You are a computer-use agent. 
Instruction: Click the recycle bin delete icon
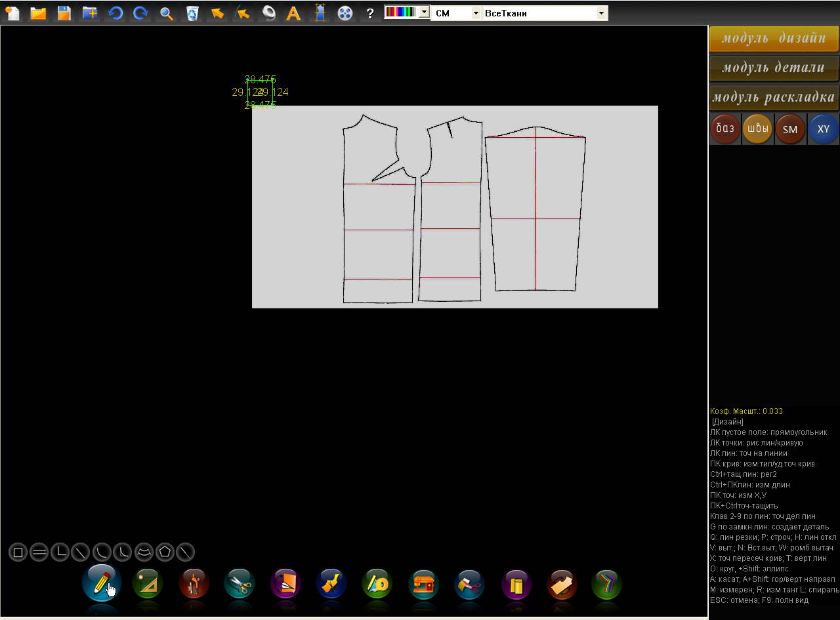pos(192,13)
